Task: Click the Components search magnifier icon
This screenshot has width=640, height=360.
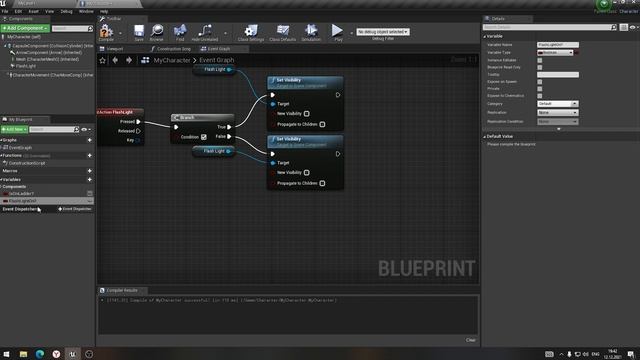Action: pos(90,29)
